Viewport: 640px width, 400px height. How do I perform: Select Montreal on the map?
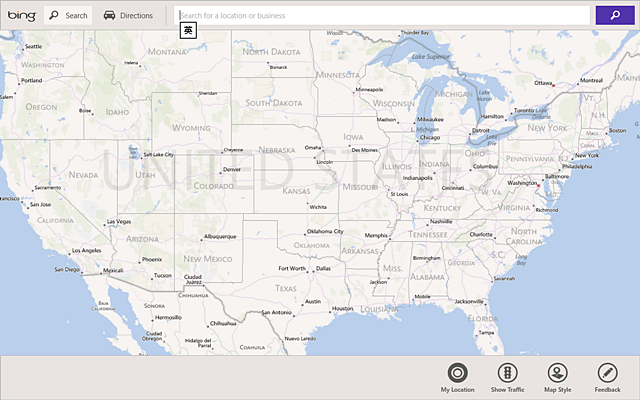[x=591, y=80]
